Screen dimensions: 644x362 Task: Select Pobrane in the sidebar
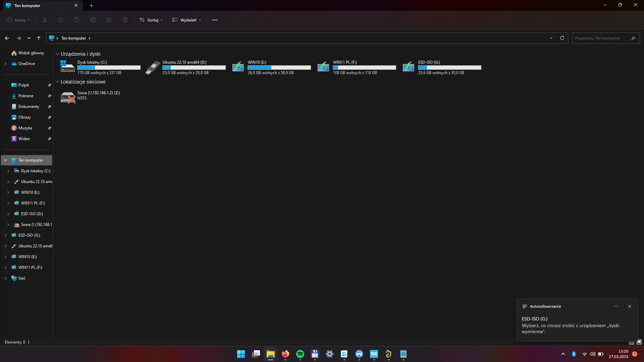pos(26,96)
